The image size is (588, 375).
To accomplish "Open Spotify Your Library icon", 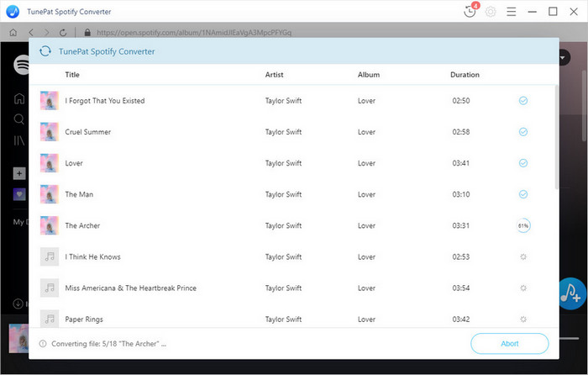I will pos(19,140).
